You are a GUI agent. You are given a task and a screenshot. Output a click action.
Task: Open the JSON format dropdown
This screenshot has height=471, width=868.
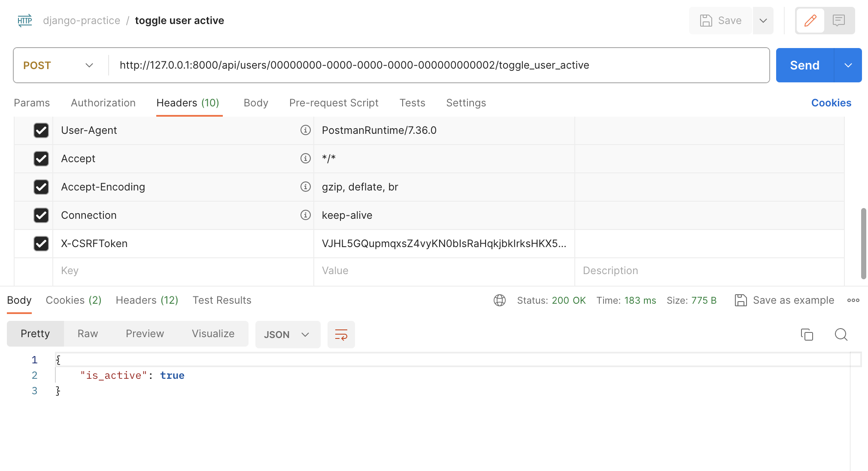287,335
